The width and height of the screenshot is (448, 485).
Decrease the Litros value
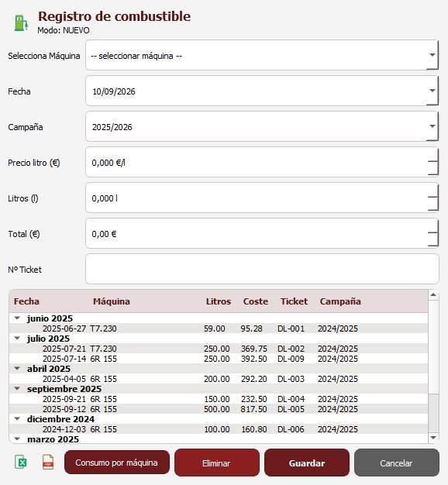pos(432,204)
